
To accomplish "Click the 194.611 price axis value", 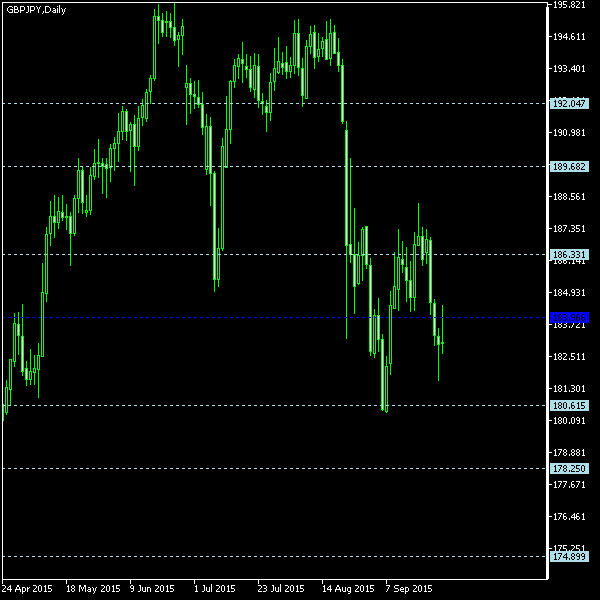I will coord(569,37).
